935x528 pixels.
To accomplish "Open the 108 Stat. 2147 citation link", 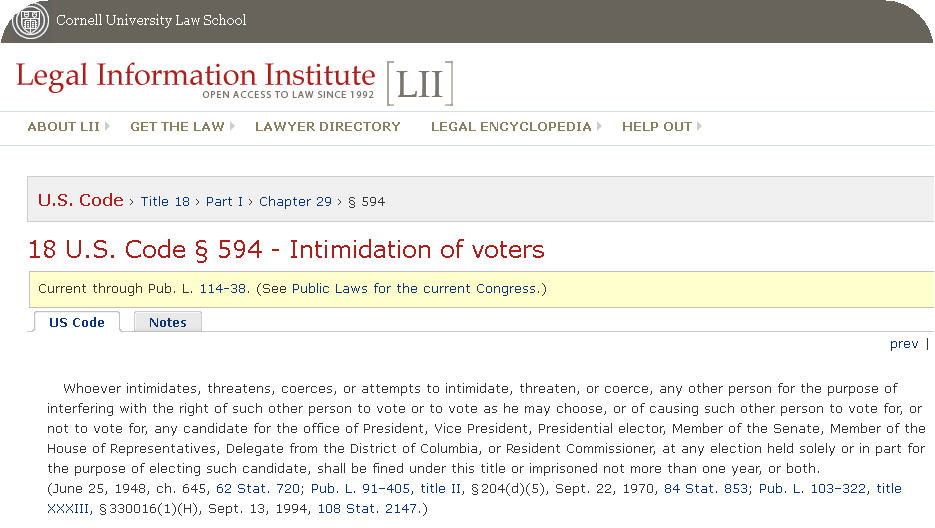I will pos(367,509).
